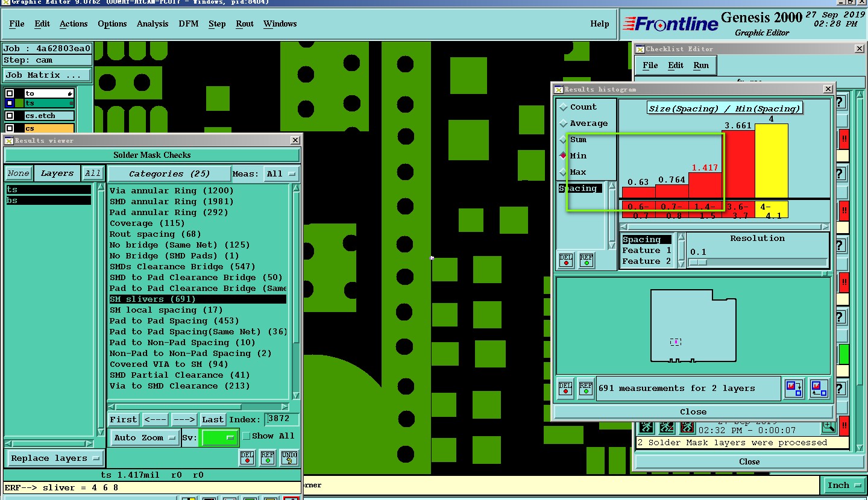This screenshot has width=868, height=500.
Task: Open the Analysis menu
Action: point(153,23)
